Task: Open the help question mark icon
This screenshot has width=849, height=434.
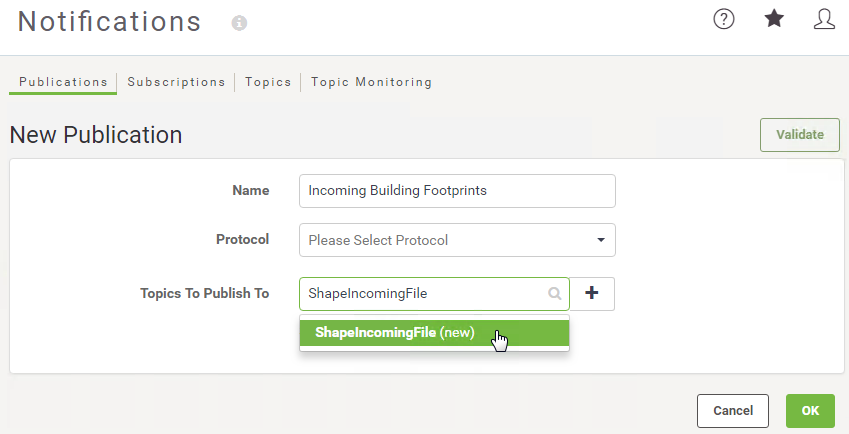Action: tap(723, 19)
